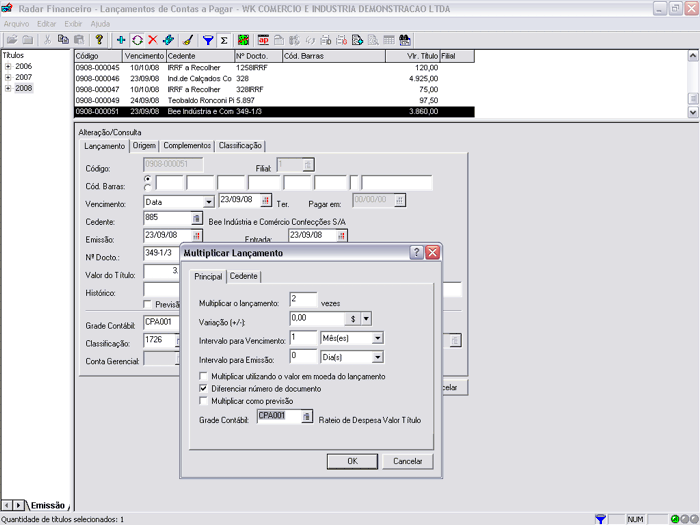Click the blue plus add-entry toolbar icon
The width and height of the screenshot is (700, 525).
[121, 40]
